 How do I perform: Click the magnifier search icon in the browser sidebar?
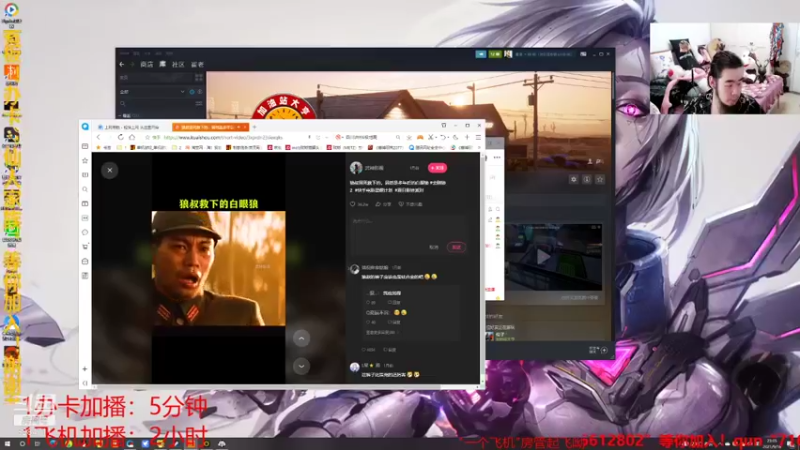point(85,189)
